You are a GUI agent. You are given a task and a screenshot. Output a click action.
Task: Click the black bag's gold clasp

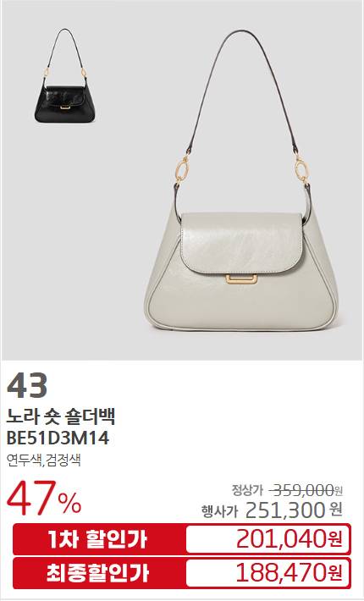(65, 108)
